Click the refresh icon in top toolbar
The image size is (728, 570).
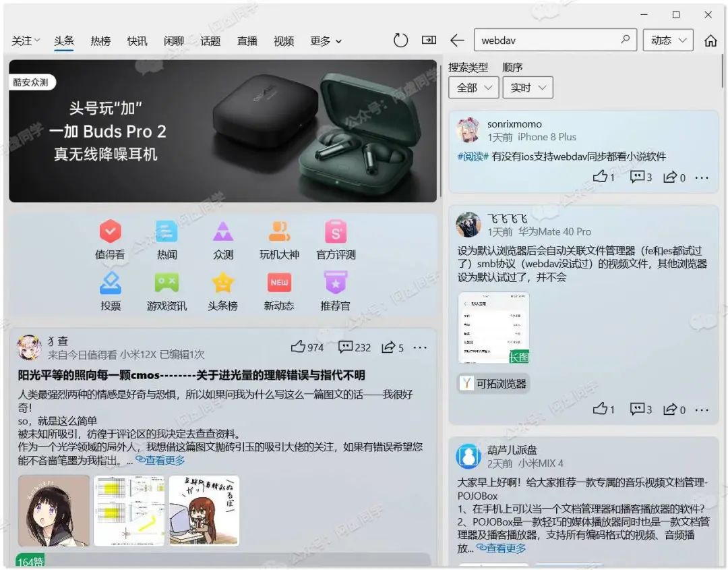tap(400, 40)
